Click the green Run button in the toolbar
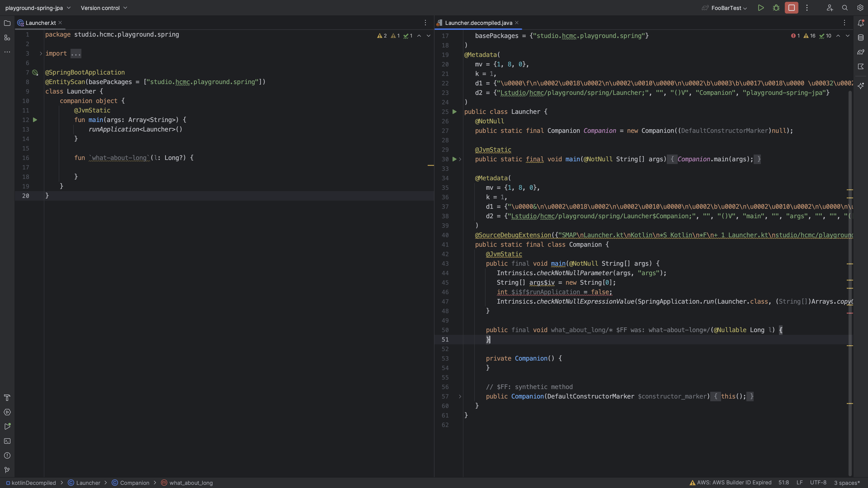Viewport: 868px width, 488px height. coord(761,8)
